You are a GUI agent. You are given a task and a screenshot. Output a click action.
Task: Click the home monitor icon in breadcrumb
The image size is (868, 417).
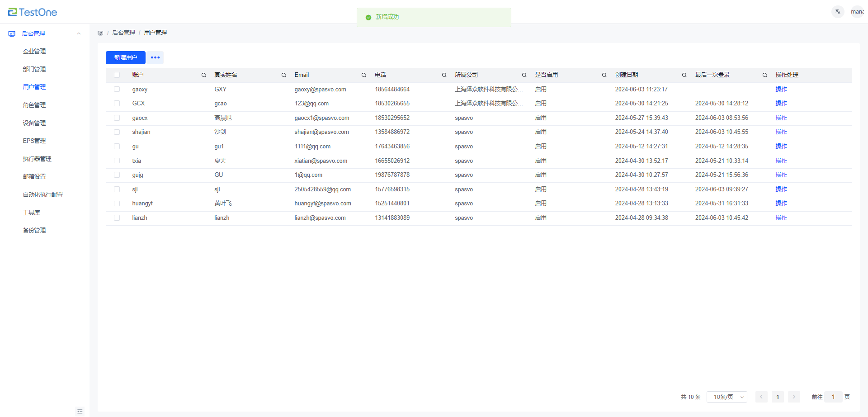(100, 33)
